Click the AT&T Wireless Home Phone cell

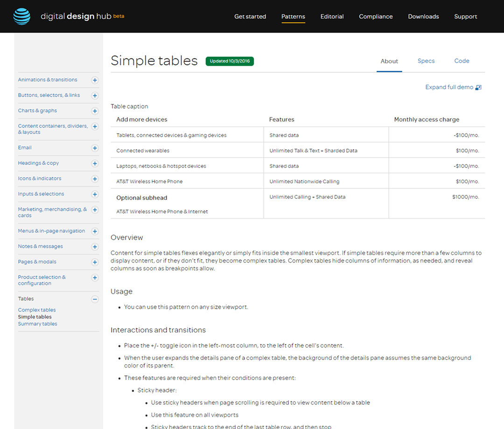pyautogui.click(x=149, y=181)
